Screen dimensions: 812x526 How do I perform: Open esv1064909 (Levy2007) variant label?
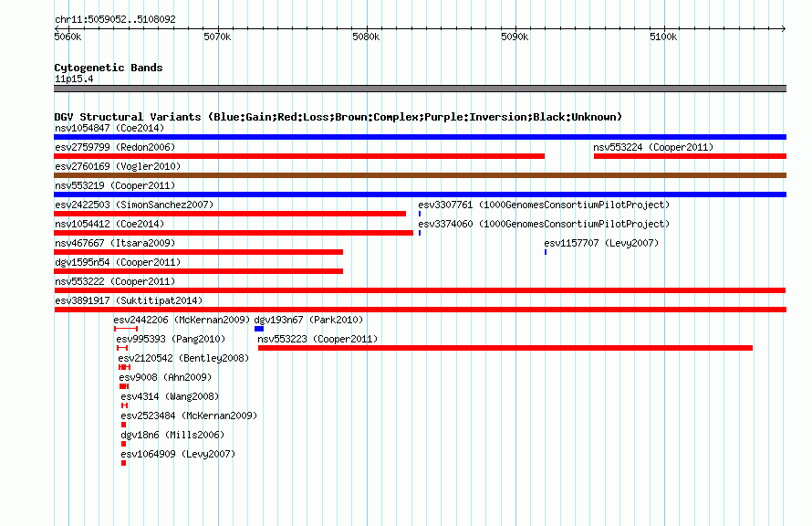pos(178,454)
